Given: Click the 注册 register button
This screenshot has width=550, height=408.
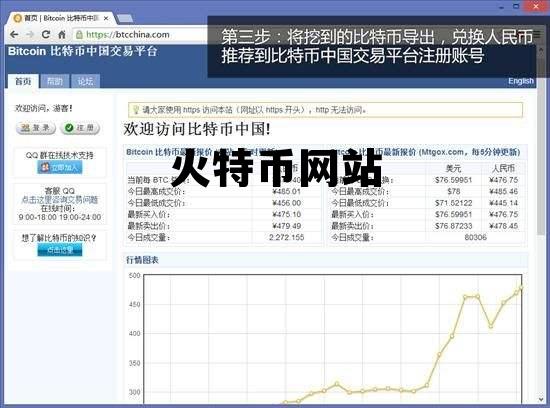Looking at the screenshot, I should [x=80, y=128].
